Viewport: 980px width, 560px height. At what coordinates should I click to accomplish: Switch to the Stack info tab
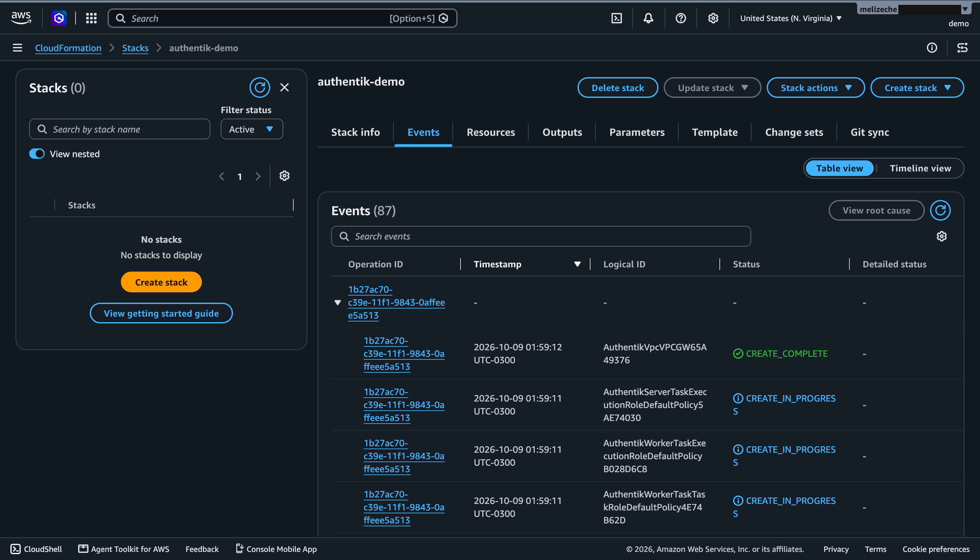point(356,132)
